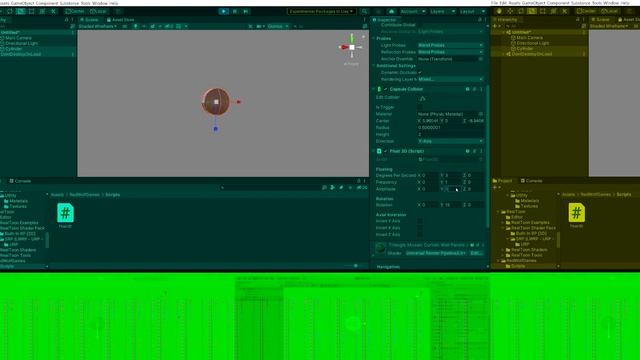640x360 pixels.
Task: Click the material preview sphere in Inspector
Action: pyautogui.click(x=380, y=248)
